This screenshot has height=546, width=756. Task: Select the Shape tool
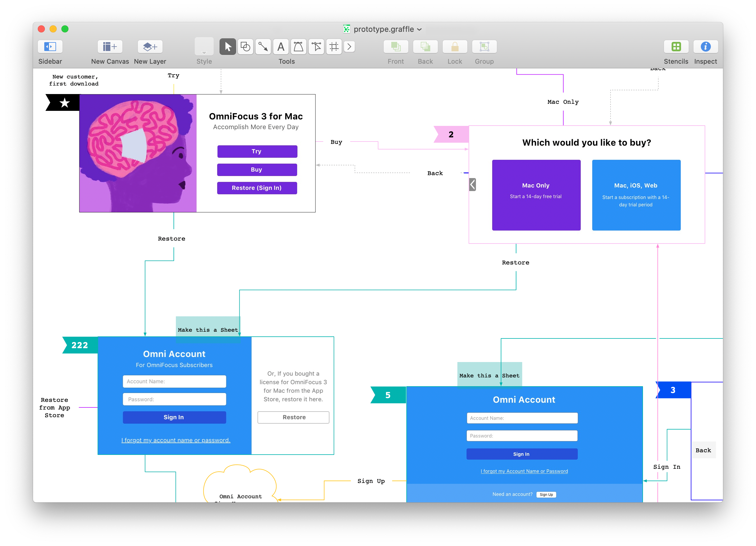click(x=245, y=47)
